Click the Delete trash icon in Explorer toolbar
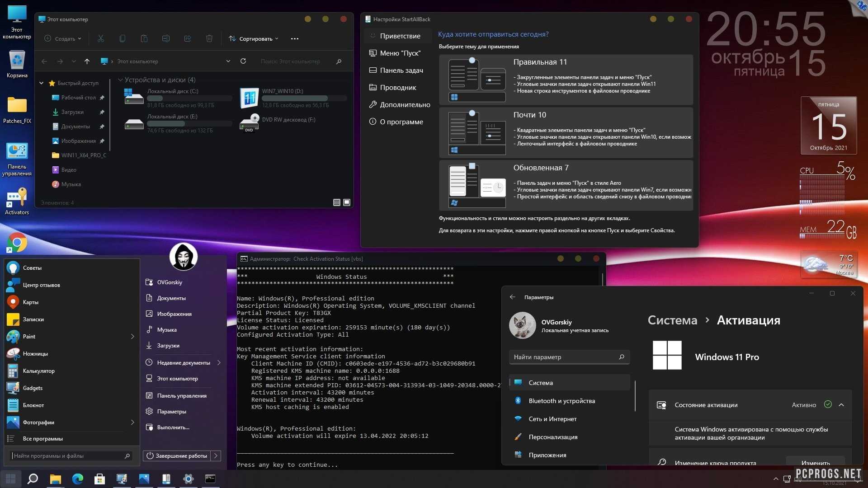This screenshot has height=488, width=868. [209, 39]
